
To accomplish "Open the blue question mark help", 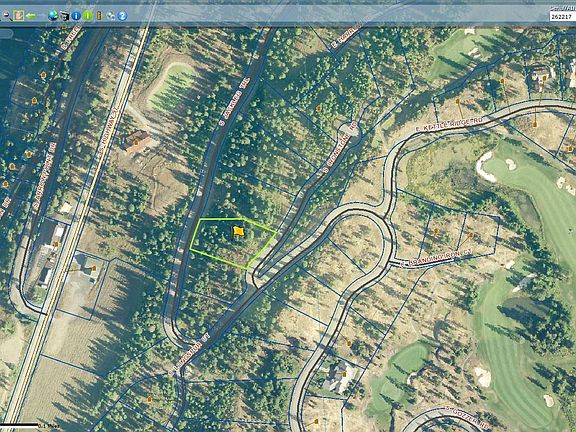I will 122,15.
